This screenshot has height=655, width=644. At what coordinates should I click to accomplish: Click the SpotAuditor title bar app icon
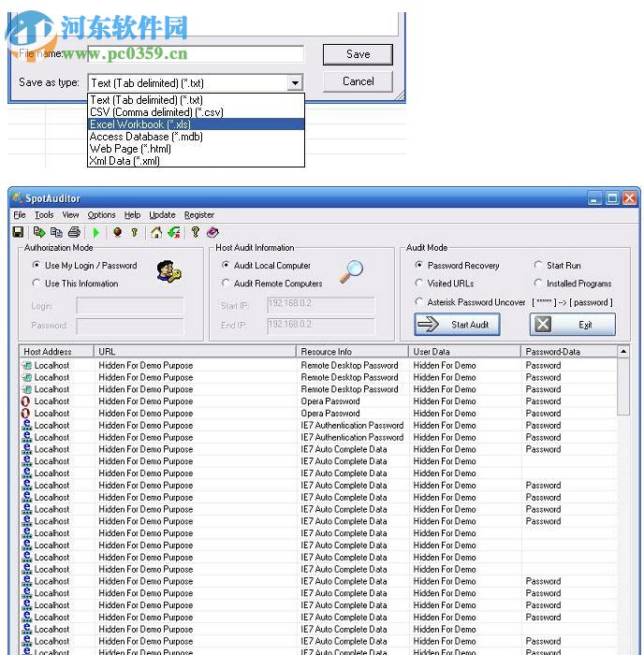click(x=17, y=198)
